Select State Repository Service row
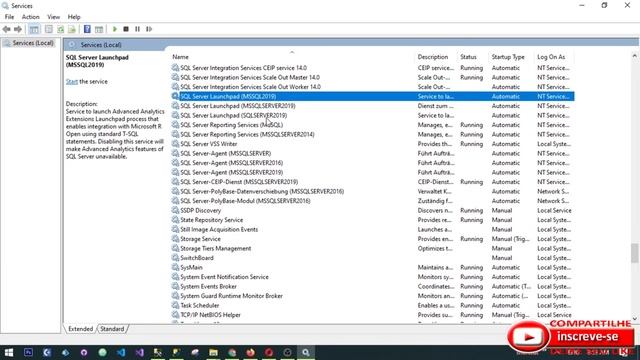Viewport: 640px width, 360px height. pyautogui.click(x=372, y=220)
